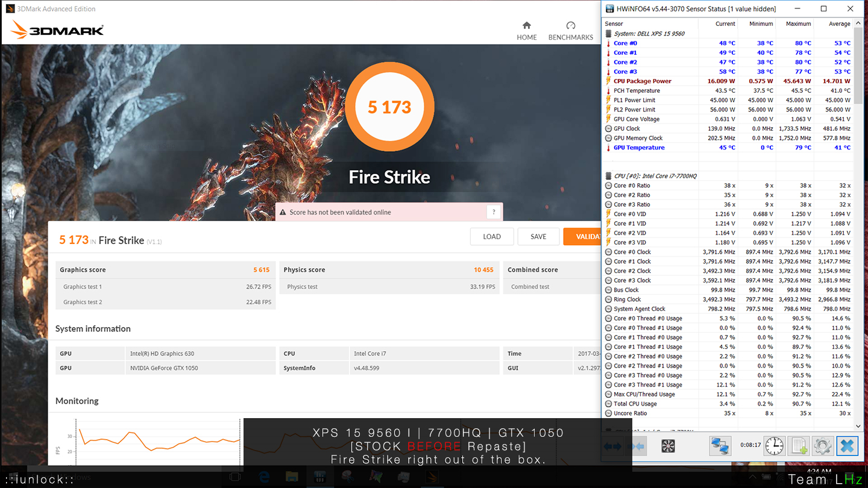Click the question mark help button
The image size is (868, 488).
pyautogui.click(x=494, y=212)
